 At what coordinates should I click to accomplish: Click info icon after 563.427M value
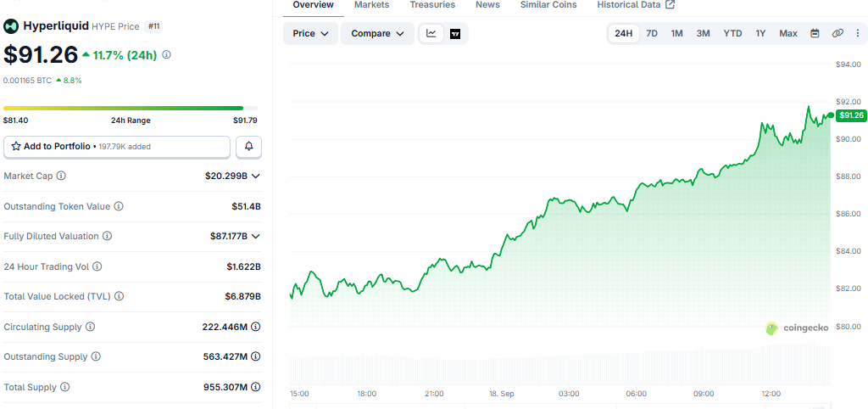click(x=256, y=357)
